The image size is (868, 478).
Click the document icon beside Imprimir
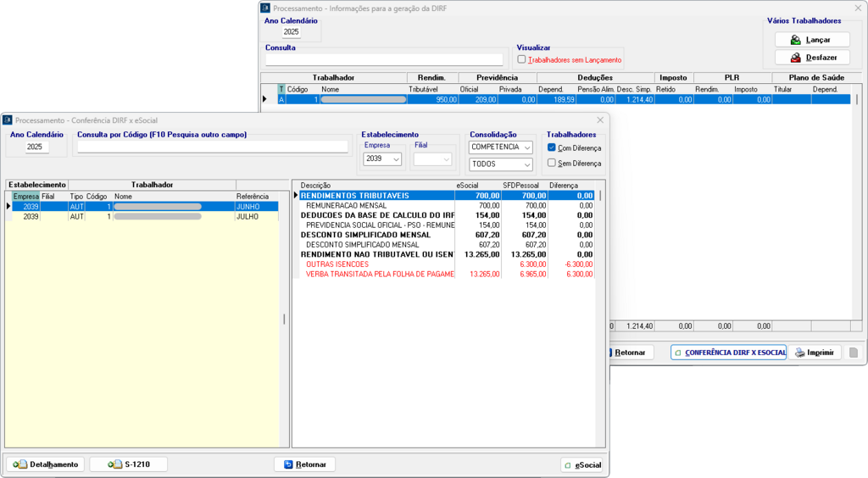tap(854, 353)
